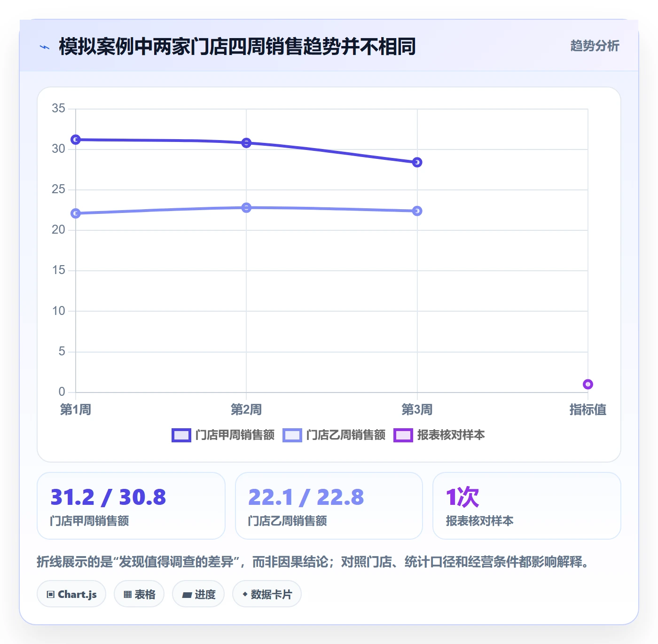Select 门店甲 data point at 第2周

[x=246, y=143]
